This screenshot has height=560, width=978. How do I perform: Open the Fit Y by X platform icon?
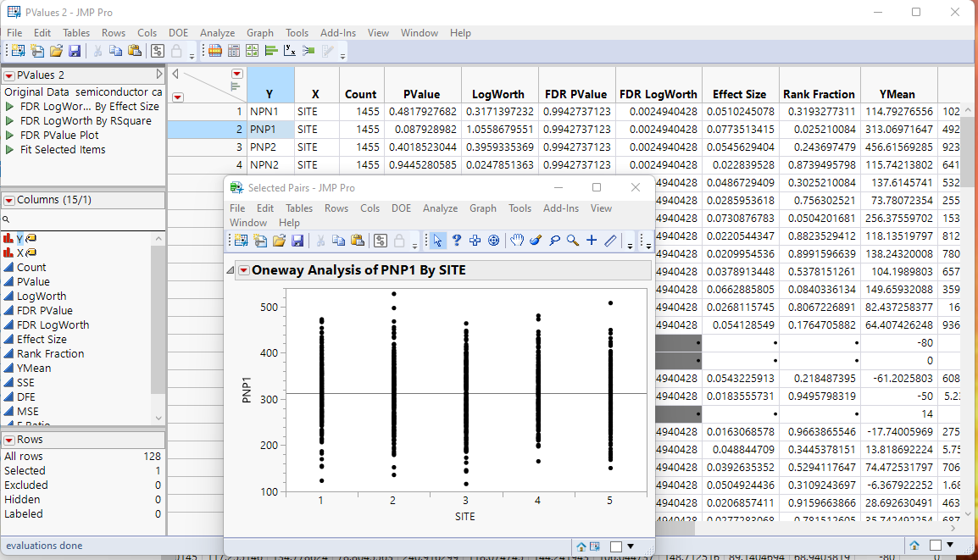coord(292,52)
